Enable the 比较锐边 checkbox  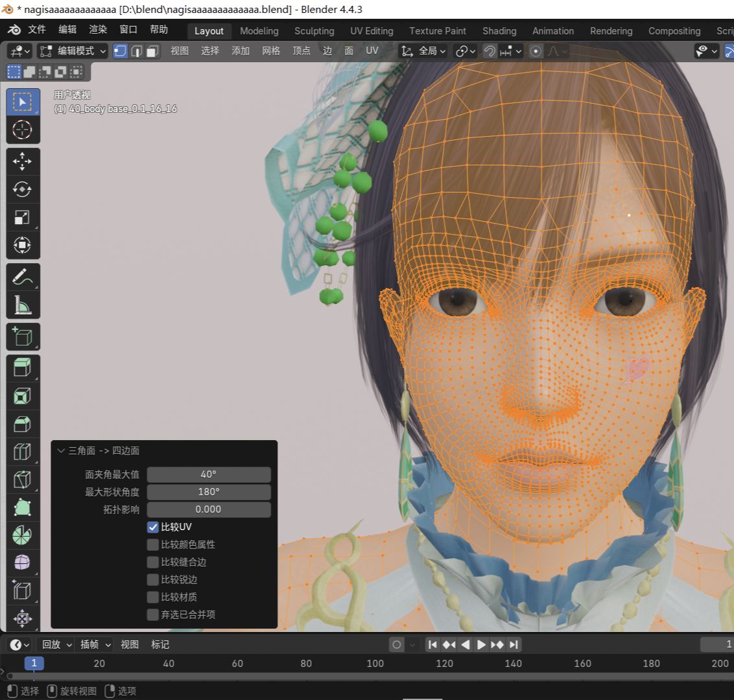(153, 579)
